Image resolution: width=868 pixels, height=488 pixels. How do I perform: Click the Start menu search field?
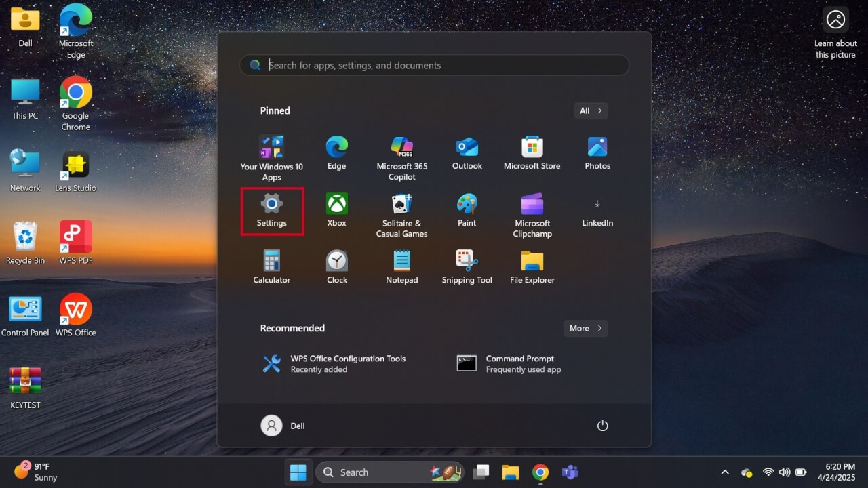pos(434,65)
